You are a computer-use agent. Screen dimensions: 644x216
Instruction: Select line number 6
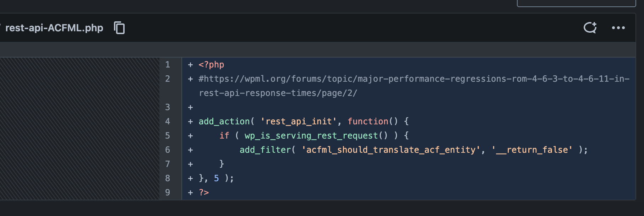[x=168, y=150]
